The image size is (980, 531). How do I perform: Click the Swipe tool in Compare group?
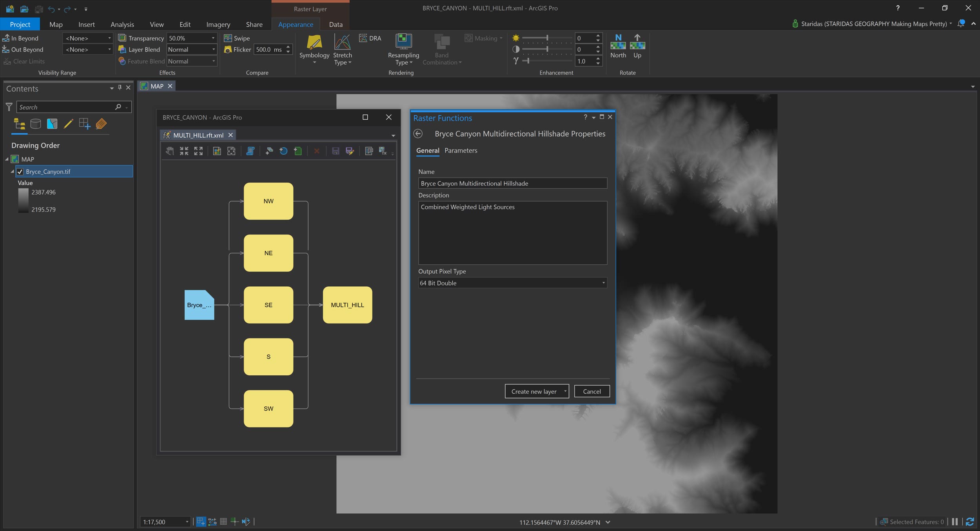click(237, 38)
